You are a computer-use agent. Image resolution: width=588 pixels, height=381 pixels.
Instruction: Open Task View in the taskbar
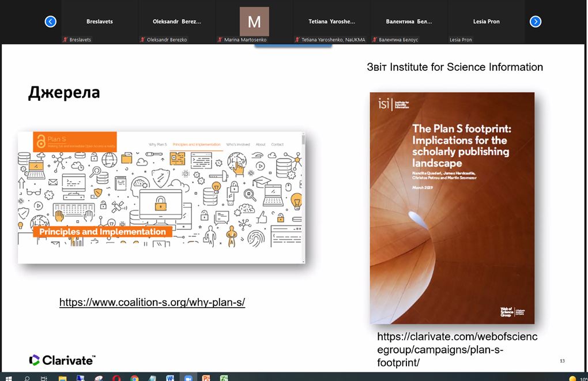44,378
